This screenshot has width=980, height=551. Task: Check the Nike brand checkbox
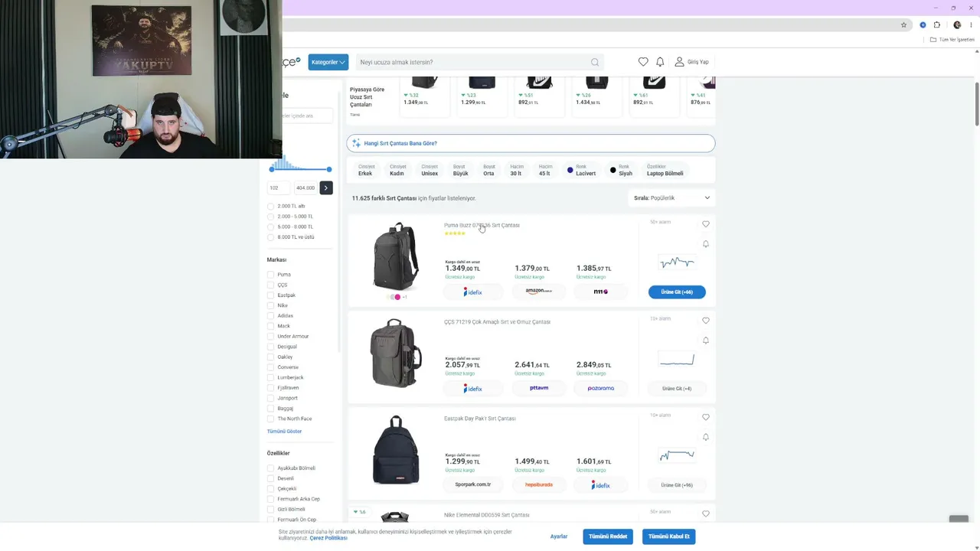pos(270,305)
